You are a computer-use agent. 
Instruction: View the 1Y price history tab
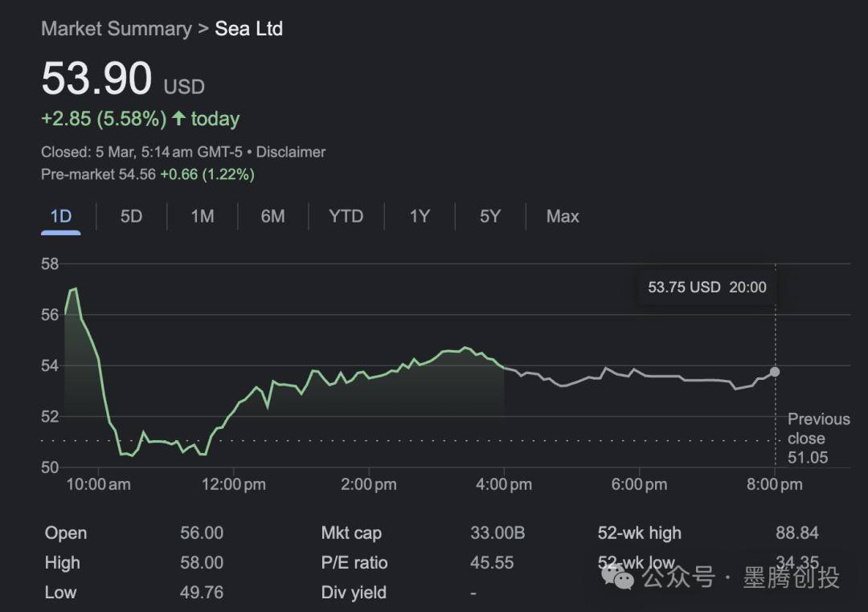(420, 216)
